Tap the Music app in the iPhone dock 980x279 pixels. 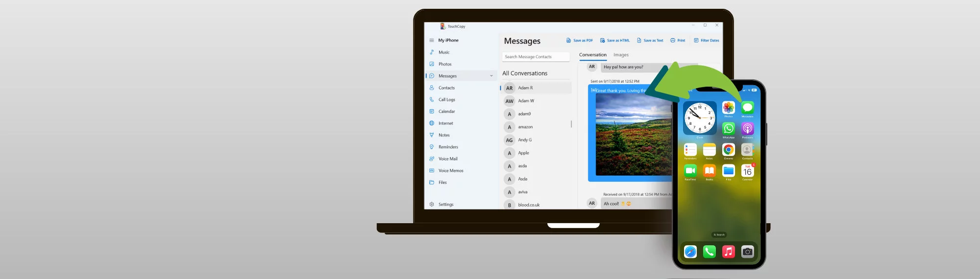[x=729, y=252]
